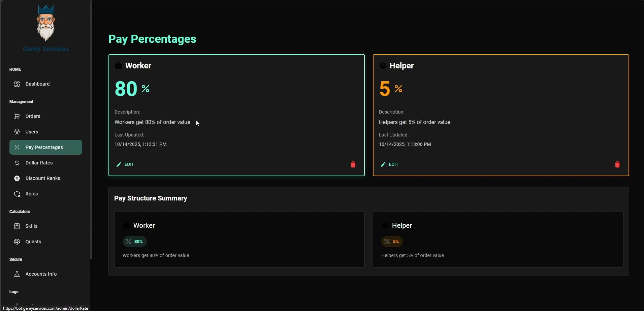Click the pencil icon on Worker card
The height and width of the screenshot is (311, 644).
[119, 164]
